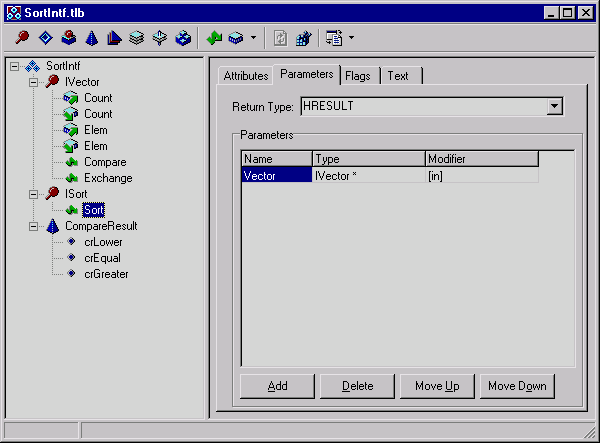The width and height of the screenshot is (600, 443).
Task: Collapse the IVector tree node
Action: (x=33, y=82)
